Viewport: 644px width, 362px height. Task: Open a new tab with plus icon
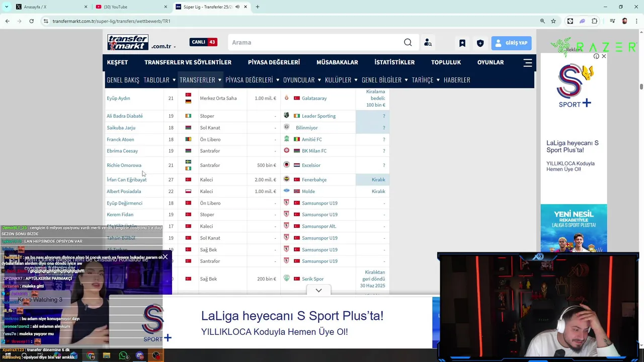(x=258, y=7)
